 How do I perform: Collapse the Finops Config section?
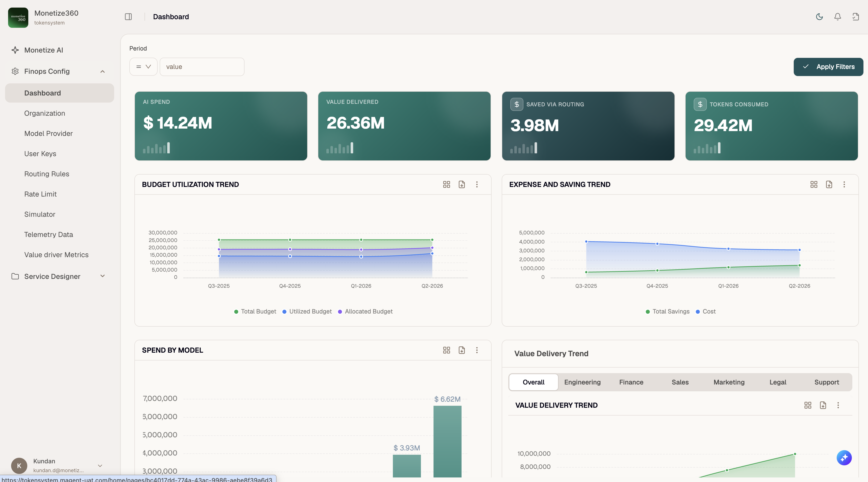point(102,71)
